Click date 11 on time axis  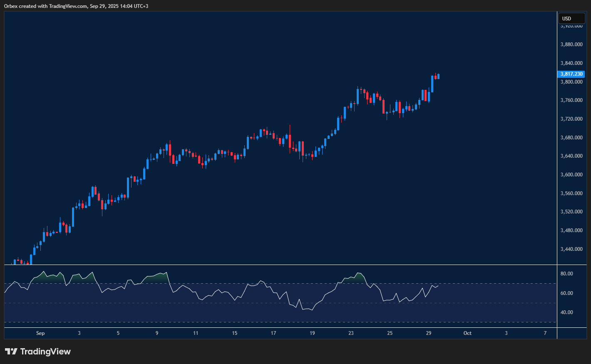[x=196, y=333]
